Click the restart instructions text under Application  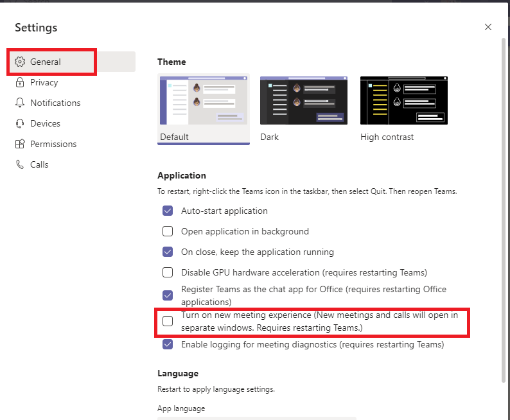point(307,191)
